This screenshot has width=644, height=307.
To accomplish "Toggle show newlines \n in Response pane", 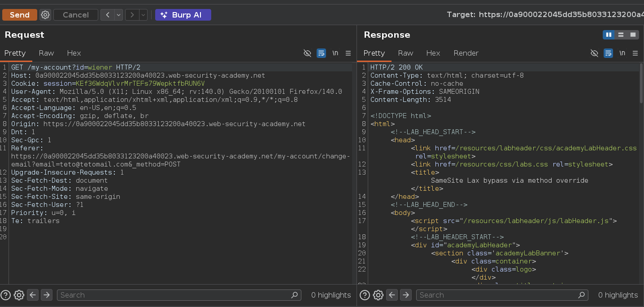I will 622,53.
